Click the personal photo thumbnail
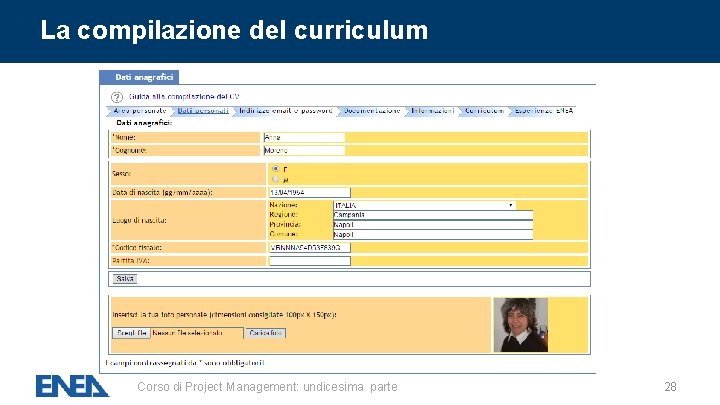720x405 pixels. click(521, 325)
